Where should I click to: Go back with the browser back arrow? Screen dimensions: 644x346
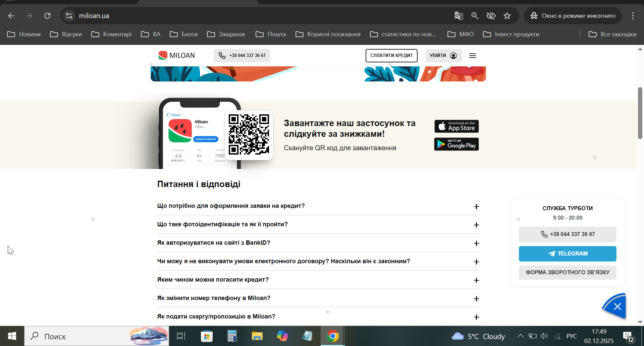tap(11, 16)
